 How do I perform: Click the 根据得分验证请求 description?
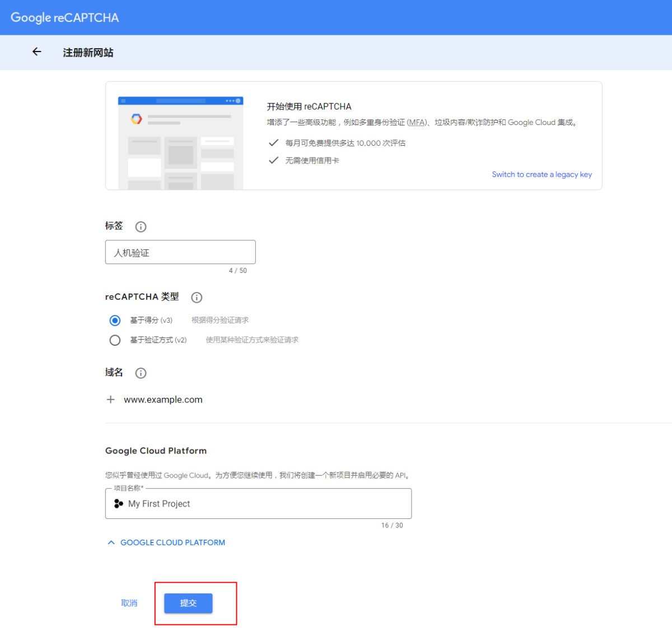click(x=220, y=320)
